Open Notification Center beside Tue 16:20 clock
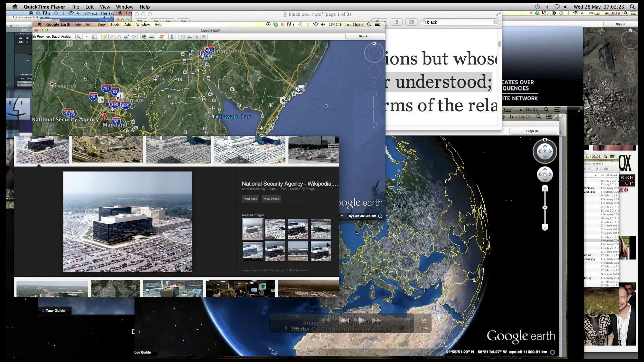 [377, 24]
